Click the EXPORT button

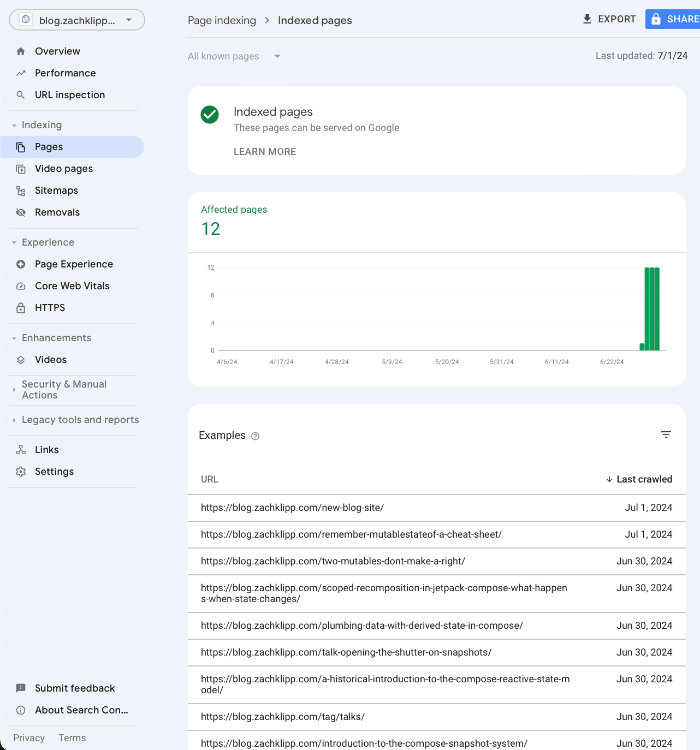[608, 19]
